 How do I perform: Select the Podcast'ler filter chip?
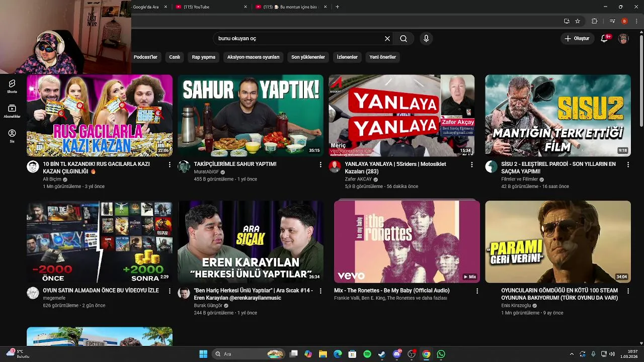pyautogui.click(x=145, y=57)
